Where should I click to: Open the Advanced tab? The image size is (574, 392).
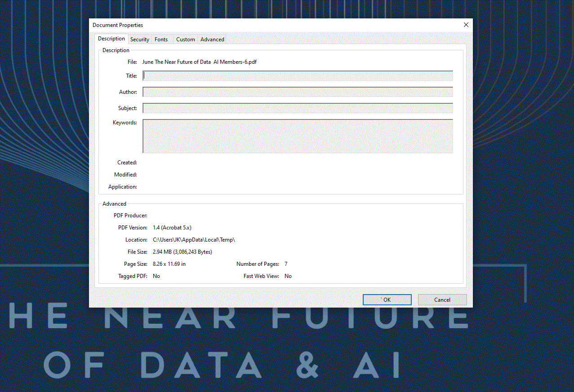212,40
